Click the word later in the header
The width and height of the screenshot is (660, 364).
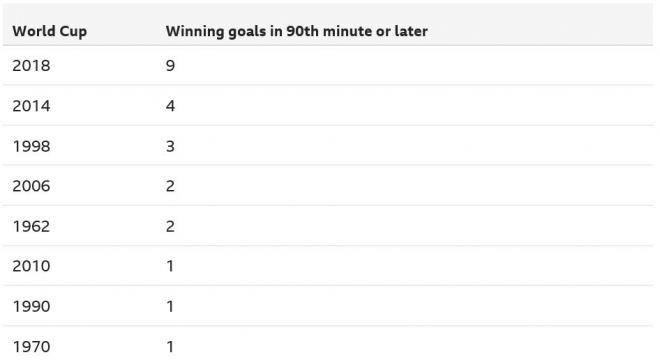tap(411, 31)
